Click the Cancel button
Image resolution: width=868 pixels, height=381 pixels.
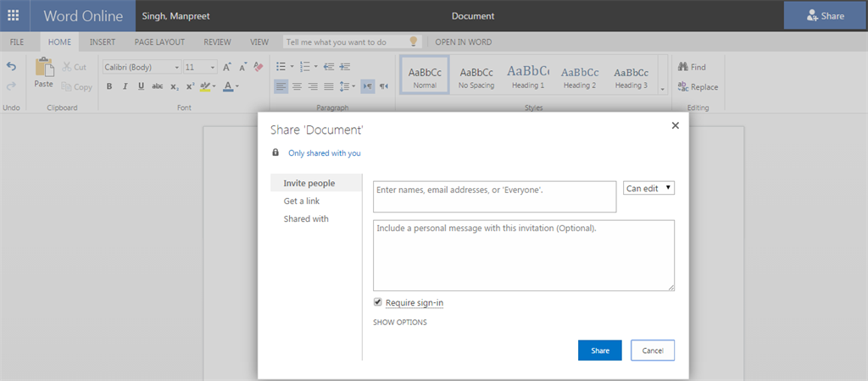(653, 351)
